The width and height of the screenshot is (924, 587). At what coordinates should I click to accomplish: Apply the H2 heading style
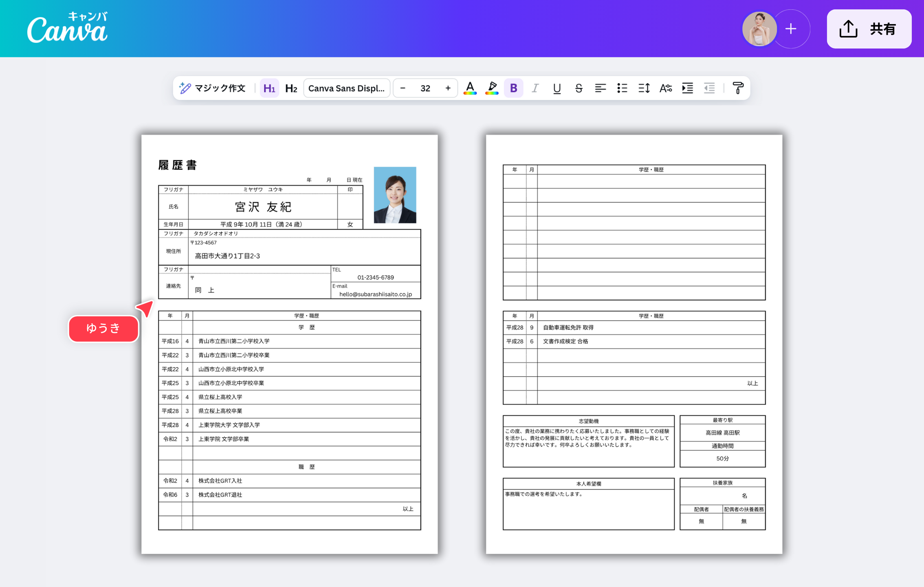click(x=291, y=88)
